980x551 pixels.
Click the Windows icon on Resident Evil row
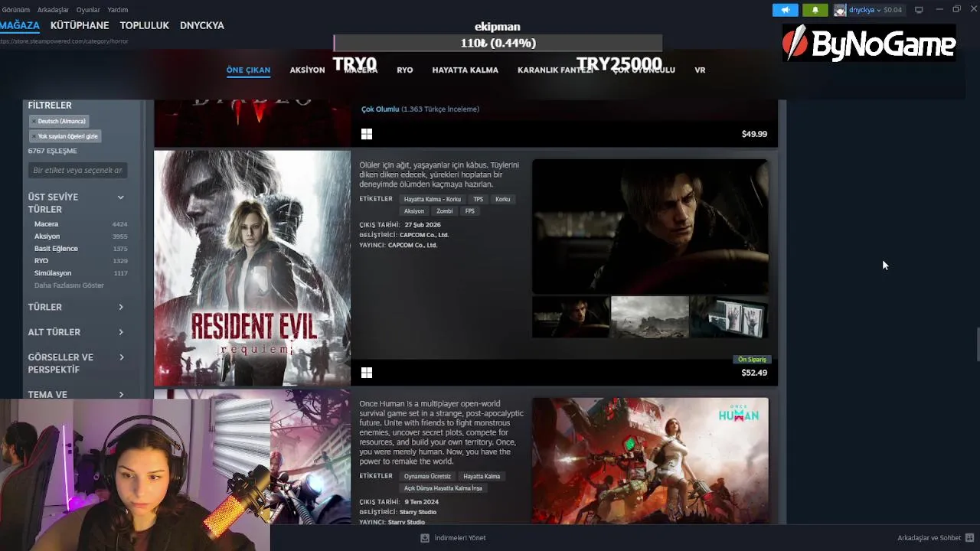click(x=367, y=373)
